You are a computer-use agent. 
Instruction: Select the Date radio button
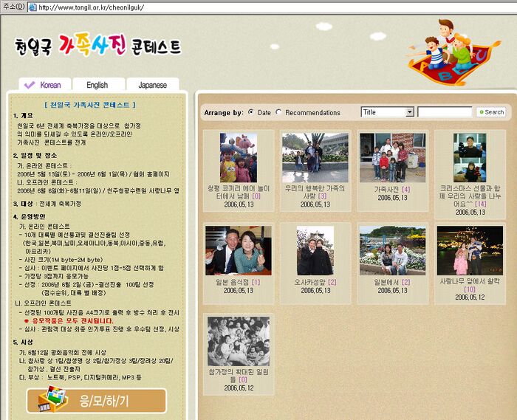coord(251,112)
